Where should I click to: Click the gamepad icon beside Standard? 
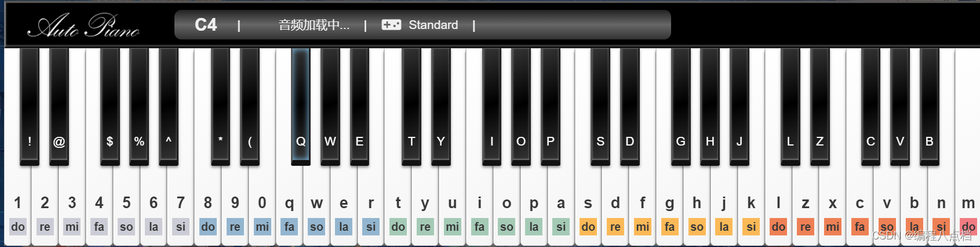[x=391, y=25]
